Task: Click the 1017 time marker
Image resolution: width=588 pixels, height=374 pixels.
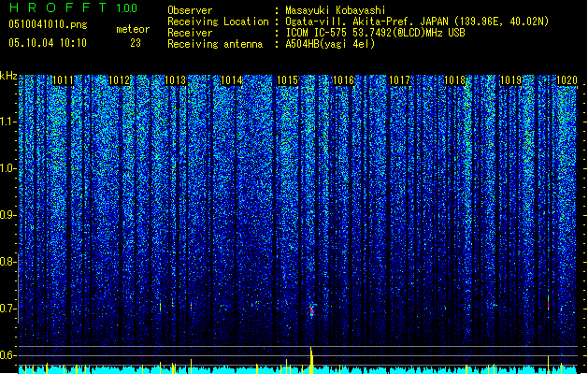Action: tap(399, 80)
